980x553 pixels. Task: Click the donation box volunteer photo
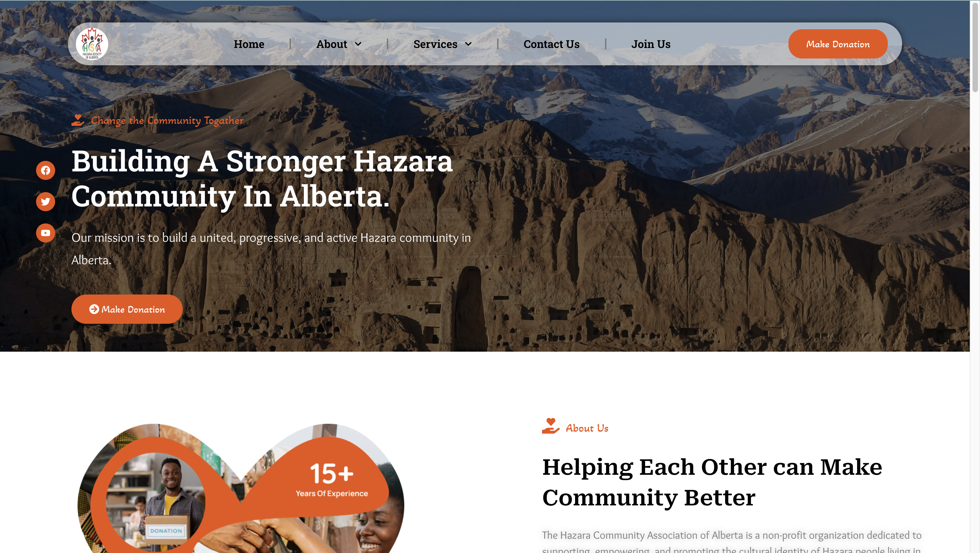point(155,502)
